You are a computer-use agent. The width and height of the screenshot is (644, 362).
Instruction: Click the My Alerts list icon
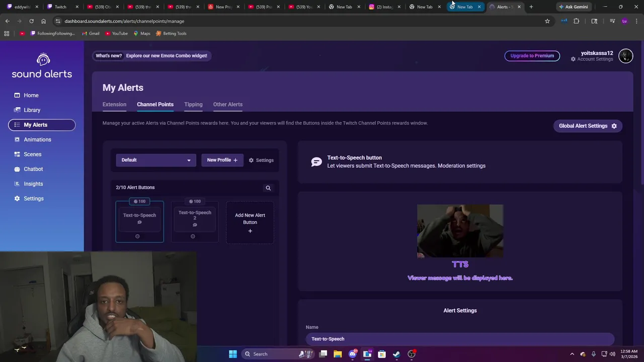coord(17,125)
